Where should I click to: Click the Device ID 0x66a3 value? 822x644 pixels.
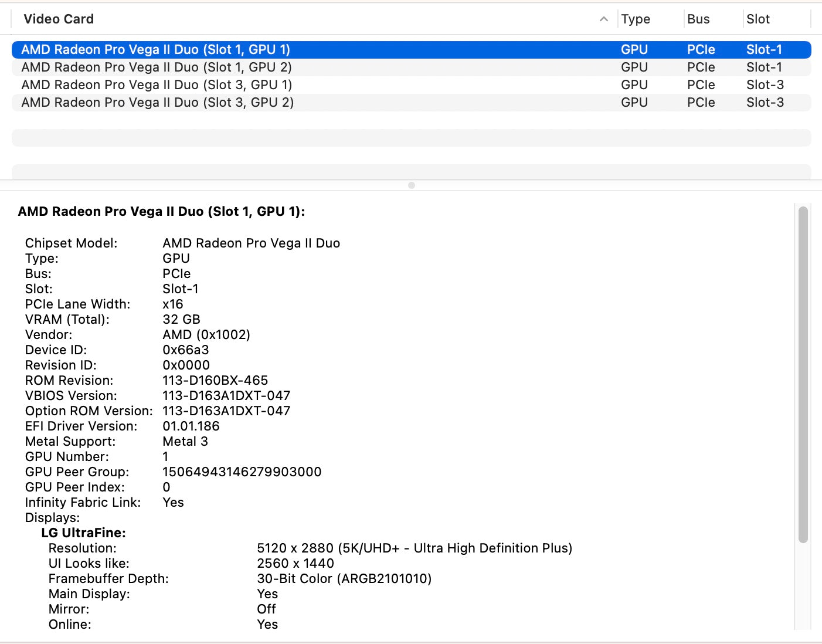pos(185,350)
